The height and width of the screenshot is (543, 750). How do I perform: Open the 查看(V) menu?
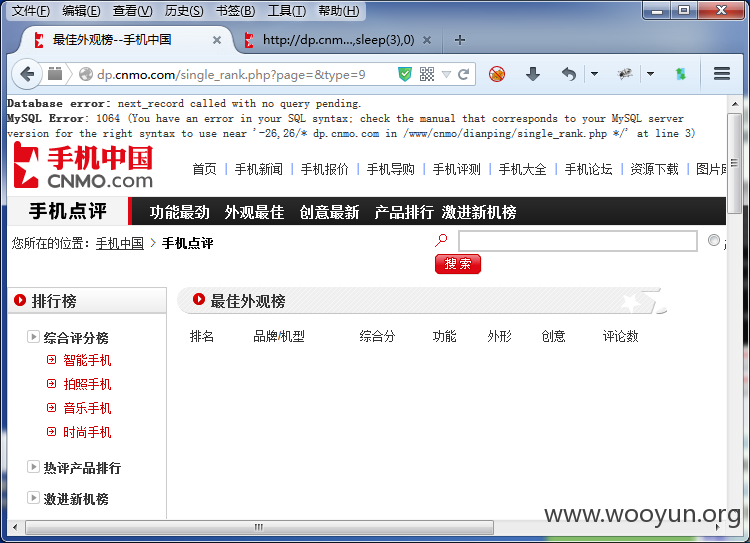[x=132, y=11]
